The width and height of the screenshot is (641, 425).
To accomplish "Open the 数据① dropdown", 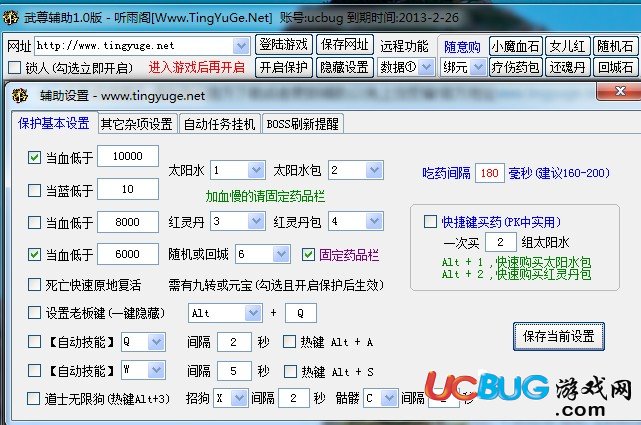I will click(426, 67).
